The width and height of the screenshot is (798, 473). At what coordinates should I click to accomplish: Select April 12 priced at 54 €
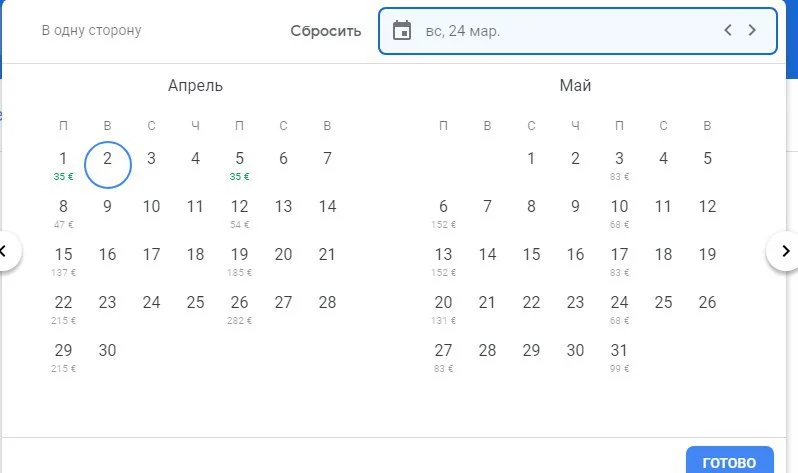[x=240, y=211]
